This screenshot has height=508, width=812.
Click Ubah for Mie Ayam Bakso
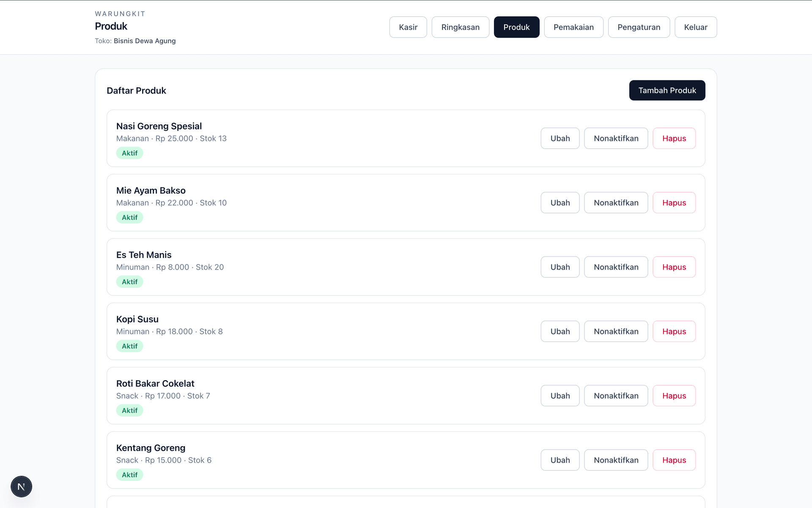click(560, 203)
